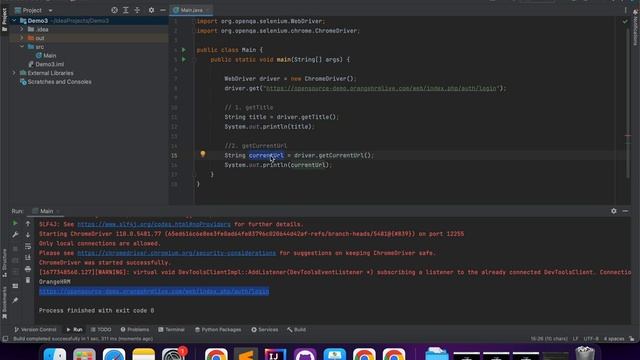The width and height of the screenshot is (640, 360).
Task: Open IntelliJ IDEA icon in the Dock
Action: click(x=275, y=354)
